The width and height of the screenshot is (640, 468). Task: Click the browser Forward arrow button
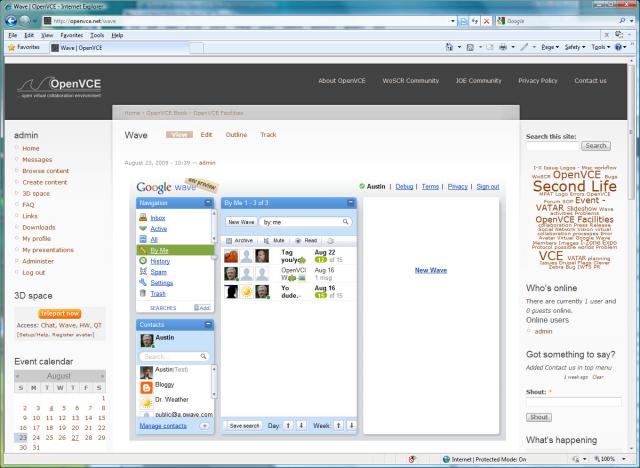[x=25, y=20]
